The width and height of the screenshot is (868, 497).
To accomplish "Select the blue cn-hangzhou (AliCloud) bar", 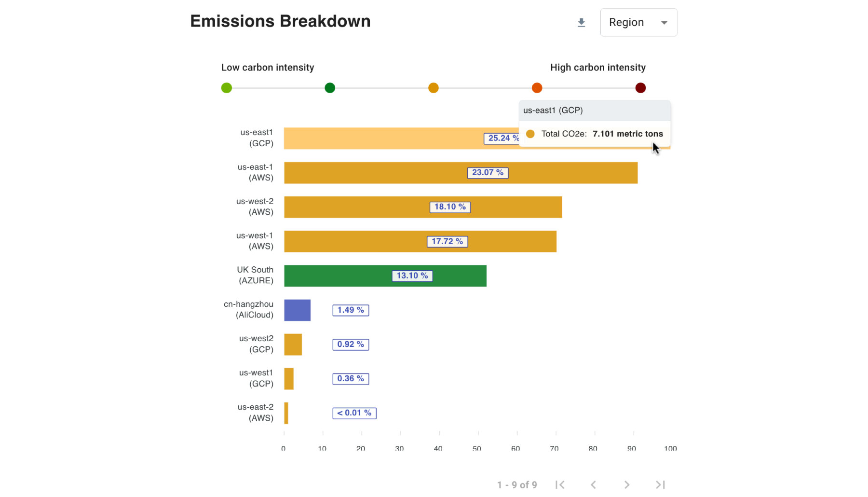I will 297,310.
